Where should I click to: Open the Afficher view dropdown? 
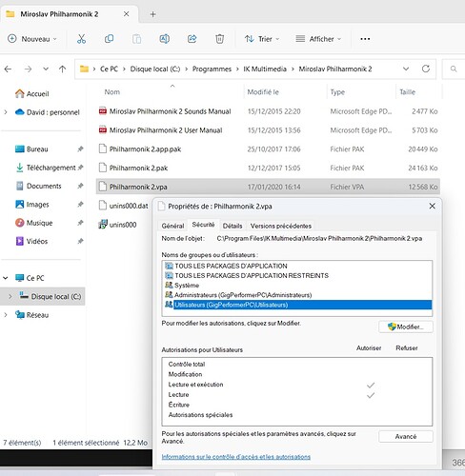pyautogui.click(x=318, y=39)
